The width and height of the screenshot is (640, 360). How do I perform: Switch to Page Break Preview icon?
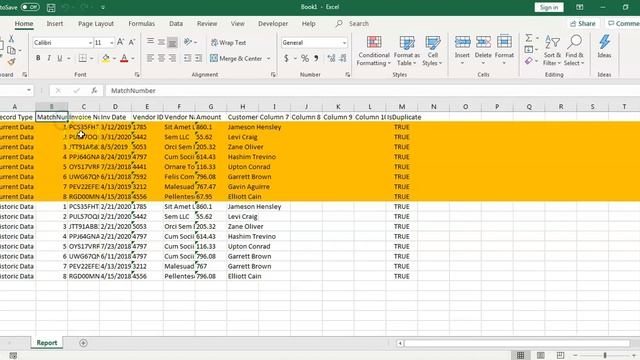[x=560, y=356]
